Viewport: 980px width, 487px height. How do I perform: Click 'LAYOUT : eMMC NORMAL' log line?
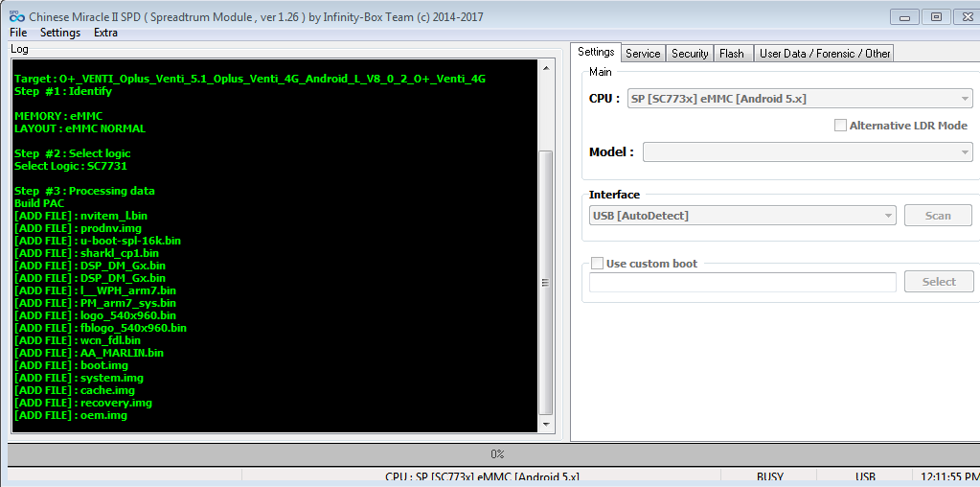pos(80,128)
